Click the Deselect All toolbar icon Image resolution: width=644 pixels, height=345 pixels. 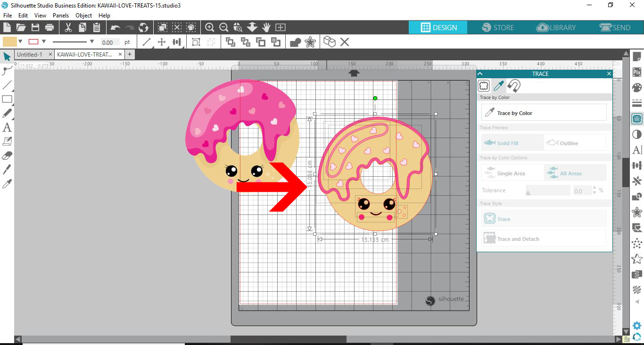pyautogui.click(x=177, y=27)
